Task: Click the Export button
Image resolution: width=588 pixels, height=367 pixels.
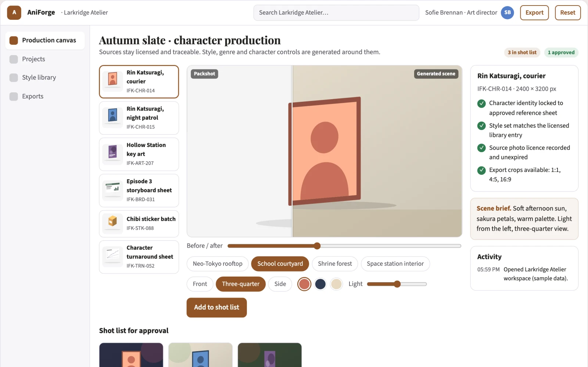Action: (534, 12)
